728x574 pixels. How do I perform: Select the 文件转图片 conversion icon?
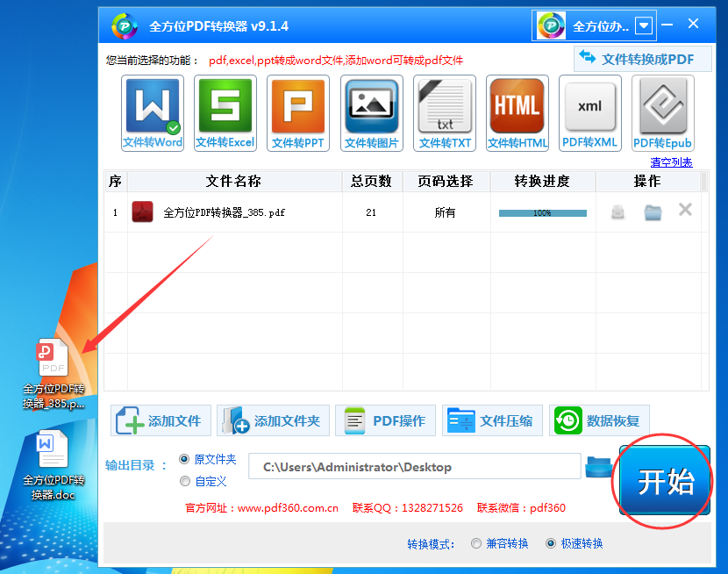[371, 113]
